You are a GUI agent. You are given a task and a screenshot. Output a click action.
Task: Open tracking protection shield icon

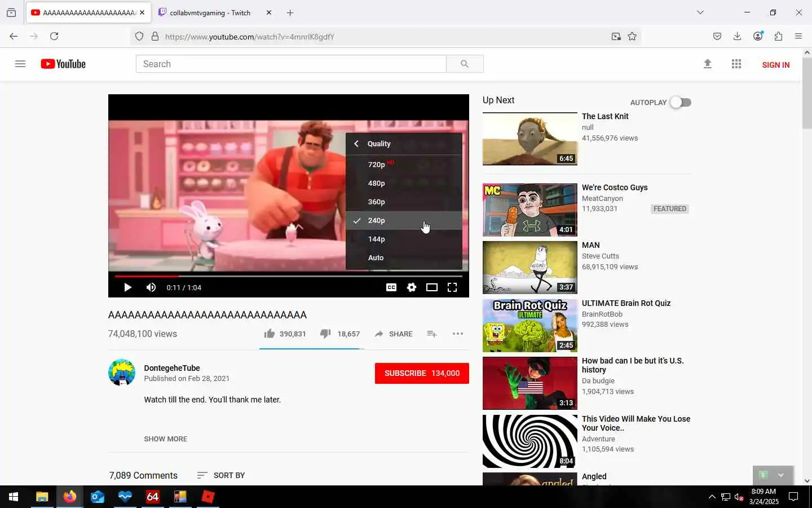[x=139, y=36]
